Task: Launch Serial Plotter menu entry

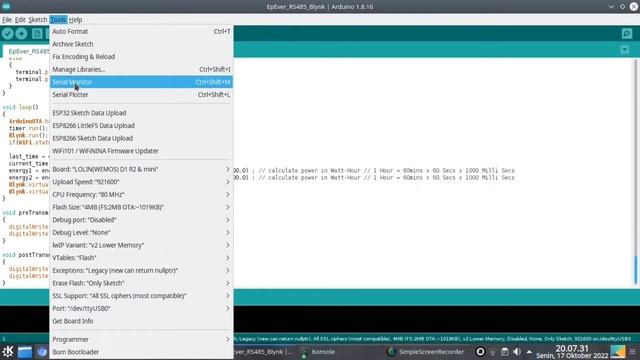Action: tap(141, 95)
